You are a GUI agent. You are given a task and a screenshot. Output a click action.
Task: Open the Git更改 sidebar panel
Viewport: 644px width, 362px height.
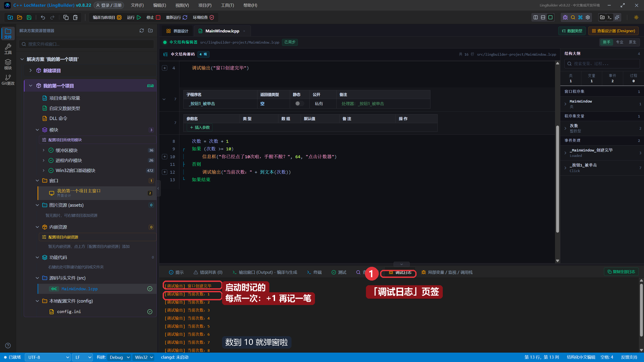(8, 80)
